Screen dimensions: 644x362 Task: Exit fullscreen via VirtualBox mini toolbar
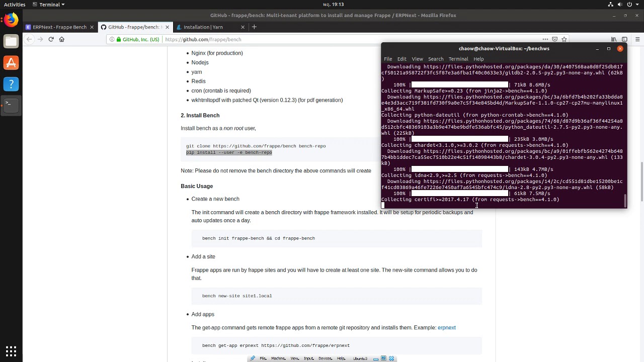point(383,358)
